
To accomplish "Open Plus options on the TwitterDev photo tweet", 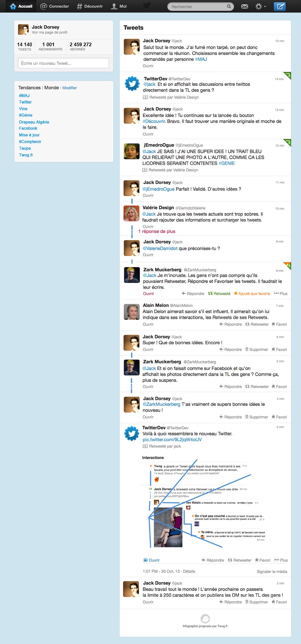I will [281, 560].
